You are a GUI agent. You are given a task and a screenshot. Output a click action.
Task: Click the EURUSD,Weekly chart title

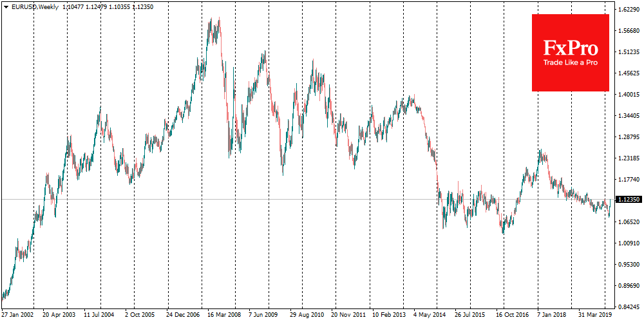coord(35,6)
